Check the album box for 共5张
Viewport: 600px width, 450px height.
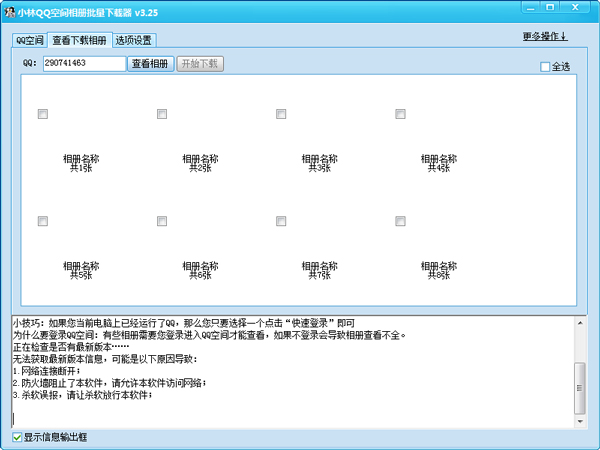point(43,221)
